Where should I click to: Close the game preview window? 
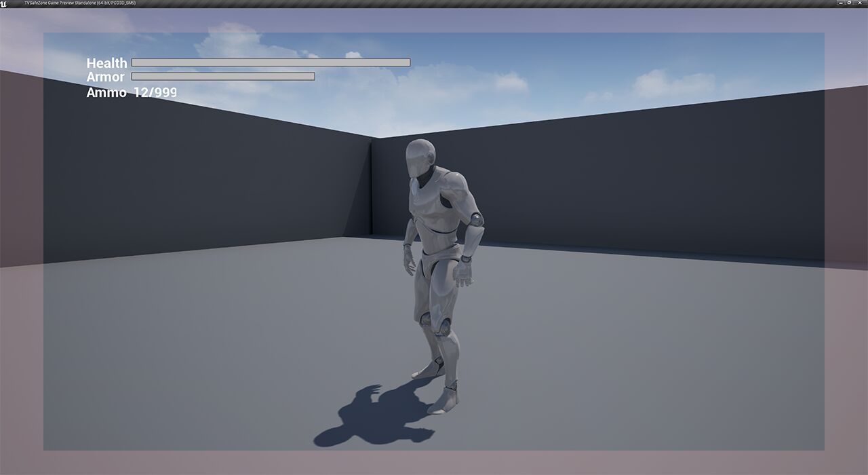coord(859,3)
